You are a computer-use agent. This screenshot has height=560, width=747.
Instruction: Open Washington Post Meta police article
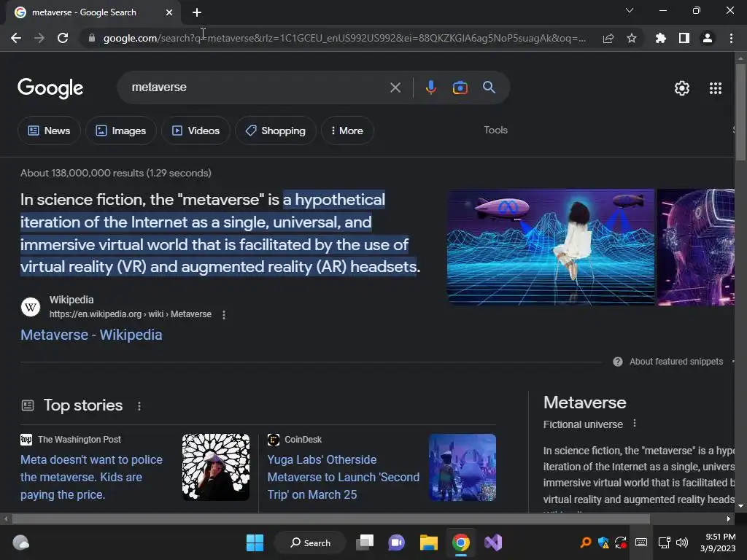point(91,477)
